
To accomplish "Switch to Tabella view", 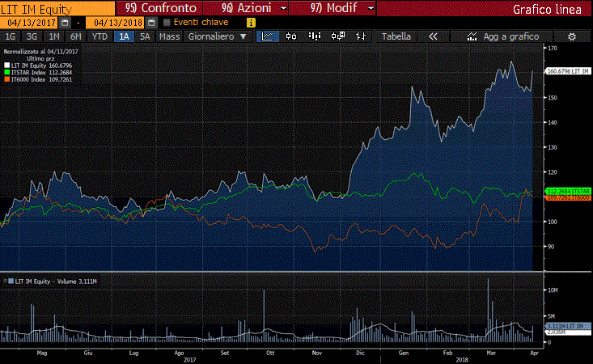I will click(396, 36).
